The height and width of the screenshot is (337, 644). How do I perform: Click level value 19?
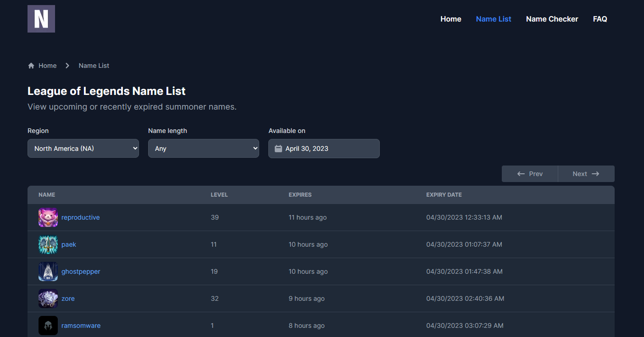click(x=214, y=271)
